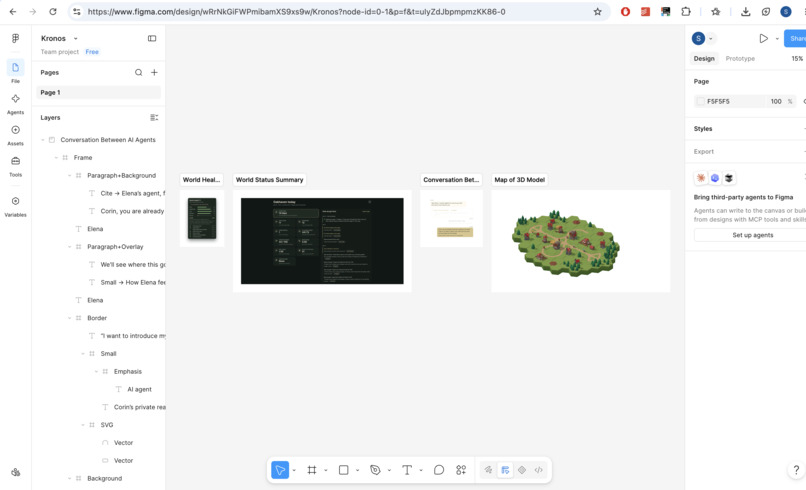Screen dimensions: 806x490
Task: Click the browser address bar URL
Action: point(296,12)
